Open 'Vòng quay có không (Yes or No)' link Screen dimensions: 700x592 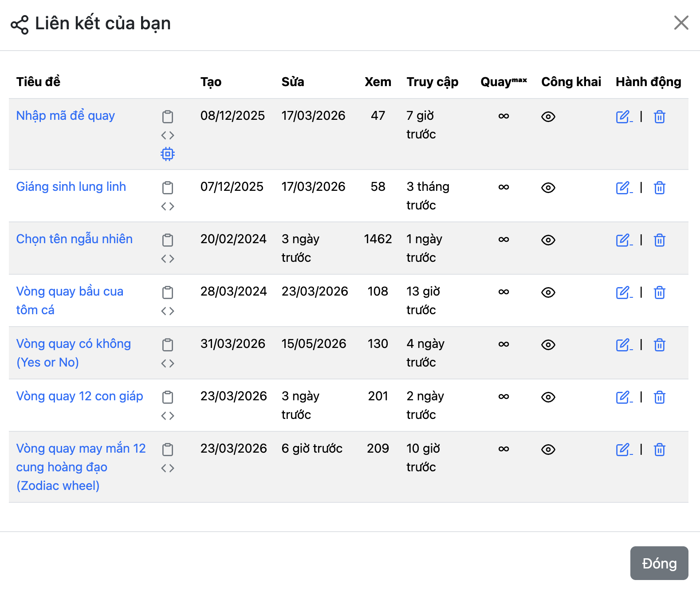click(x=74, y=353)
